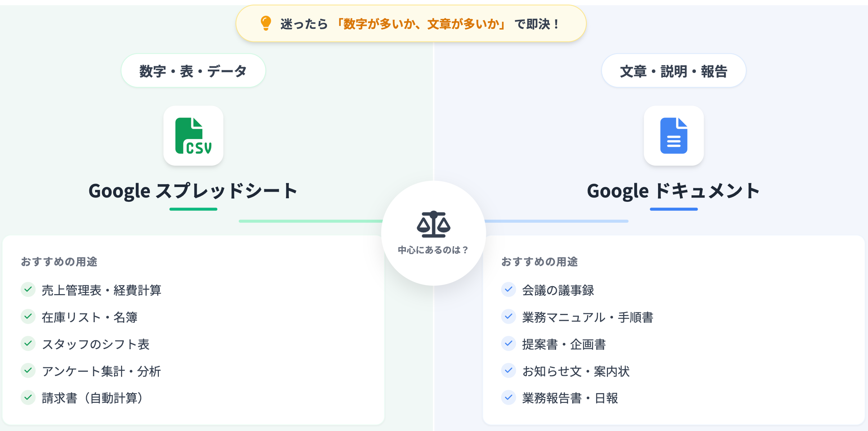This screenshot has width=868, height=431.
Task: Click the blue check beside 提案書・企画書
Action: tap(509, 343)
